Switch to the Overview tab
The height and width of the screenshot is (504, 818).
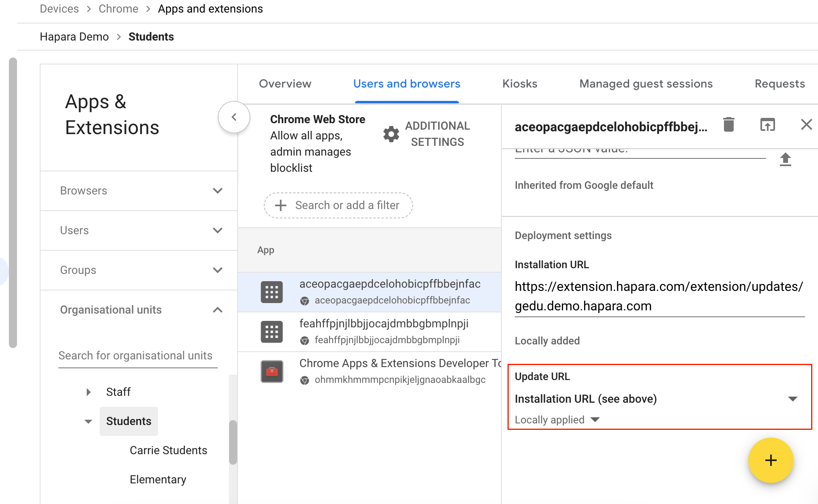285,84
